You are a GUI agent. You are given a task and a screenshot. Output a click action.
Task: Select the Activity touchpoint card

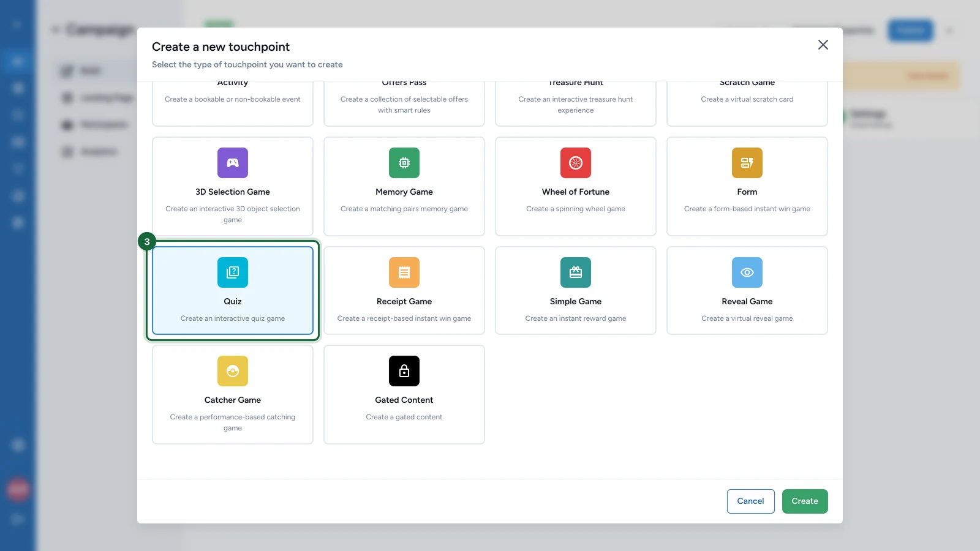233,103
